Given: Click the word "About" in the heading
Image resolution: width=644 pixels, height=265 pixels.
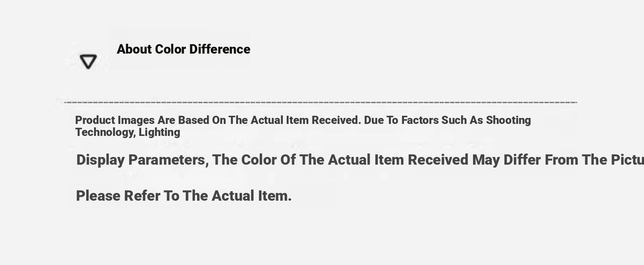Looking at the screenshot, I should [134, 49].
